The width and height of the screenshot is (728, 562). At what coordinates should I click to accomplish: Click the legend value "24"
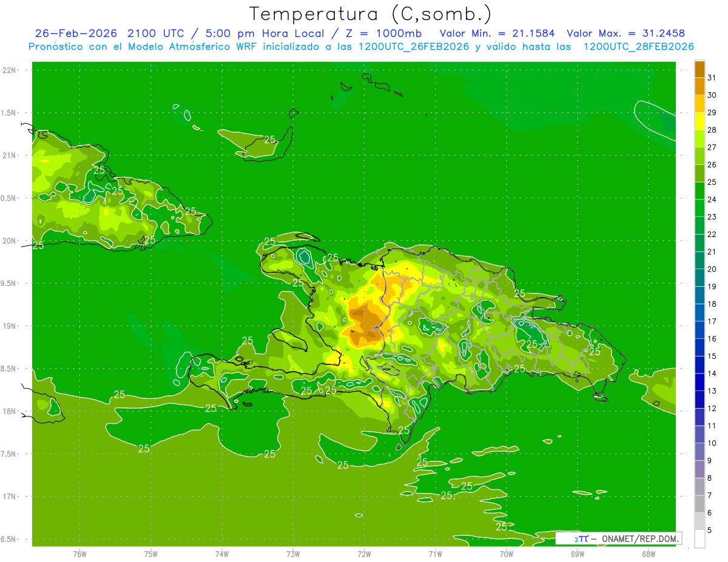[x=712, y=199]
